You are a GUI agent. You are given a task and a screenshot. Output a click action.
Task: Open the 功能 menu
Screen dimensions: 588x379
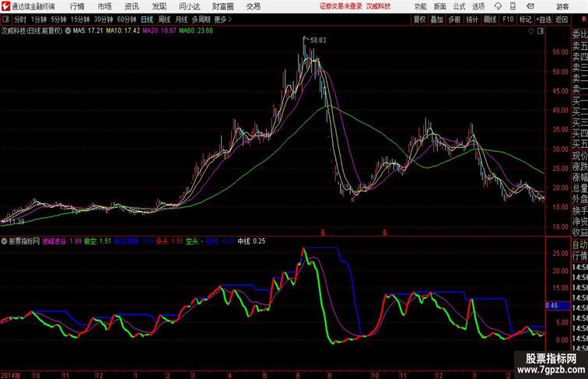[x=420, y=6]
